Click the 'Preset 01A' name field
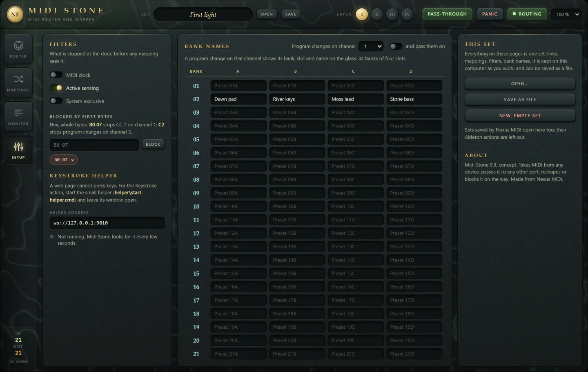Screen dimensions: 588x372 [238, 86]
